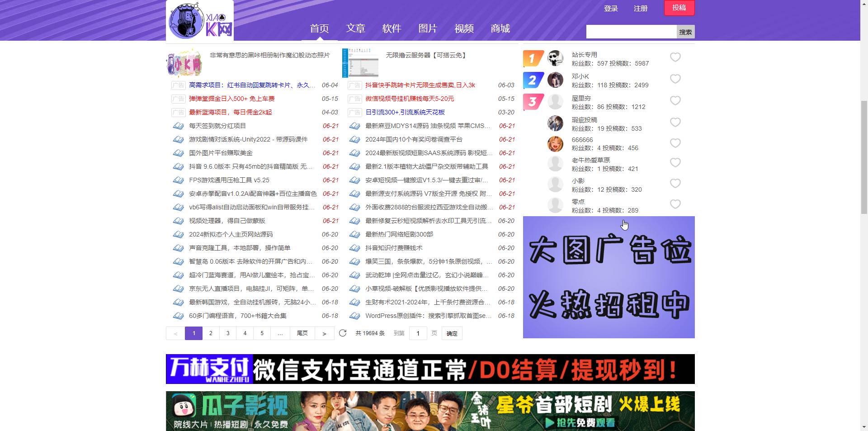The image size is (868, 431).
Task: Toggle heart icon beside 老牛热爱草原
Action: [675, 162]
